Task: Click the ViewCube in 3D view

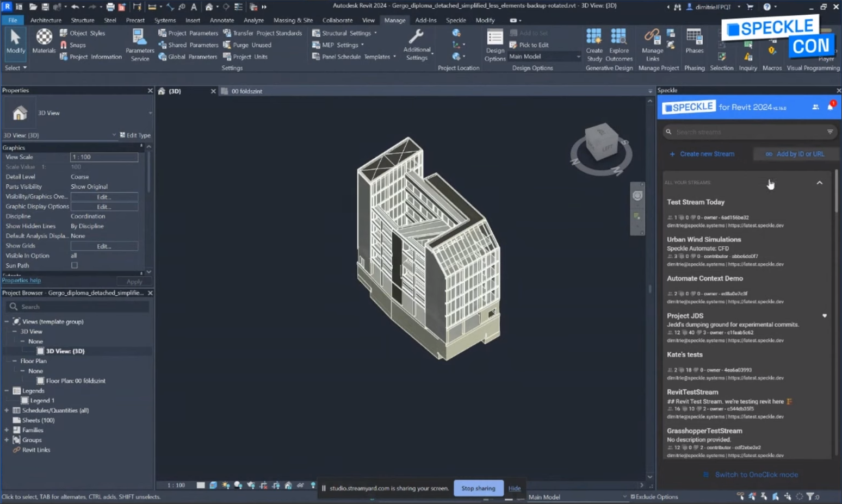Action: coord(601,142)
